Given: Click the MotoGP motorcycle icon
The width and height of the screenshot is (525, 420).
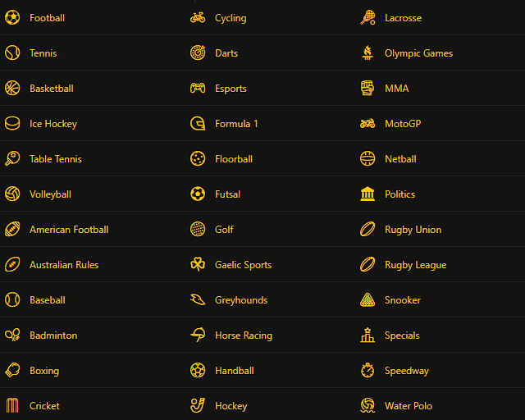Looking at the screenshot, I should click(367, 123).
